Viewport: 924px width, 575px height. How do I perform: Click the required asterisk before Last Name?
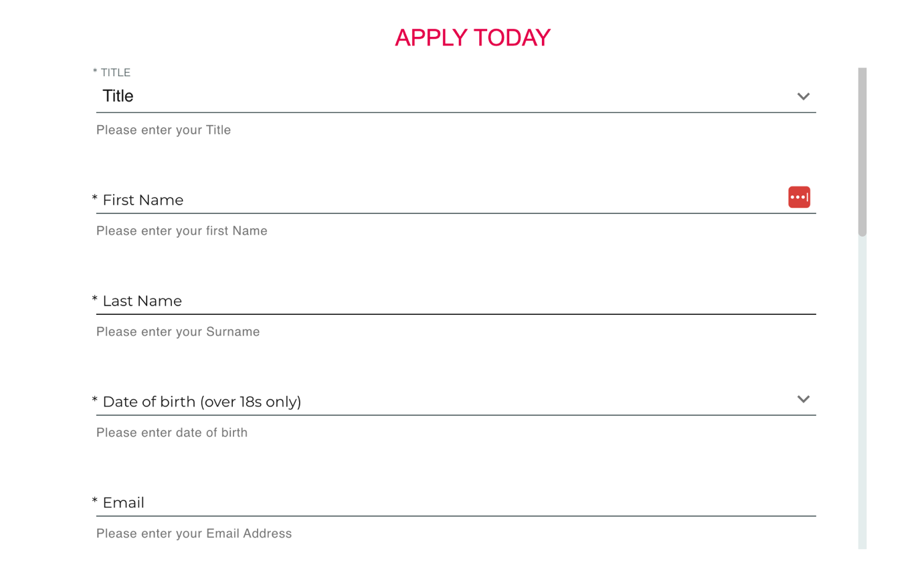95,299
